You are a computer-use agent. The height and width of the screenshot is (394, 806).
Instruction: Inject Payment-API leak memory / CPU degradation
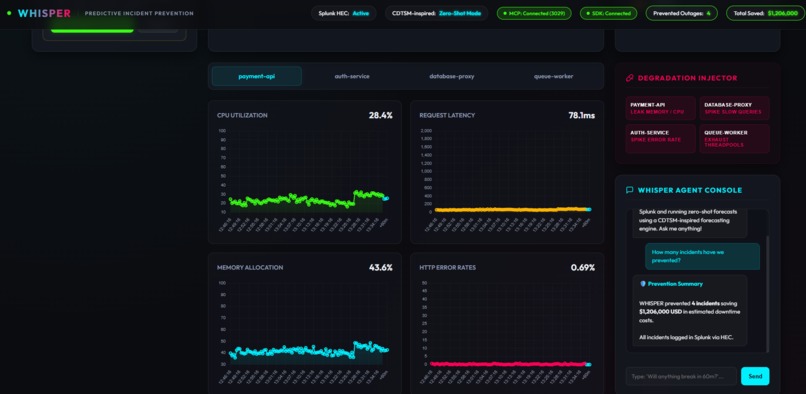pos(661,108)
